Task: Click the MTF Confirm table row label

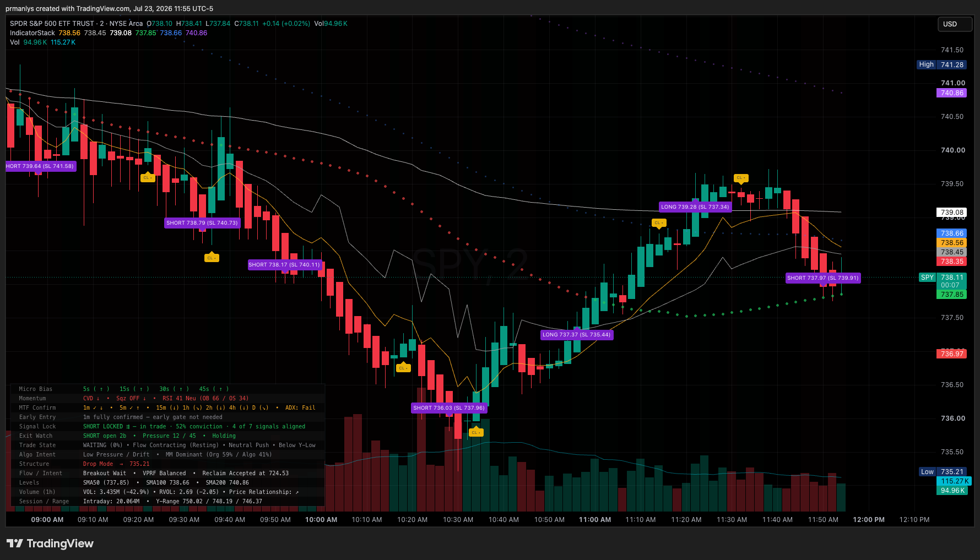Action: pyautogui.click(x=37, y=408)
